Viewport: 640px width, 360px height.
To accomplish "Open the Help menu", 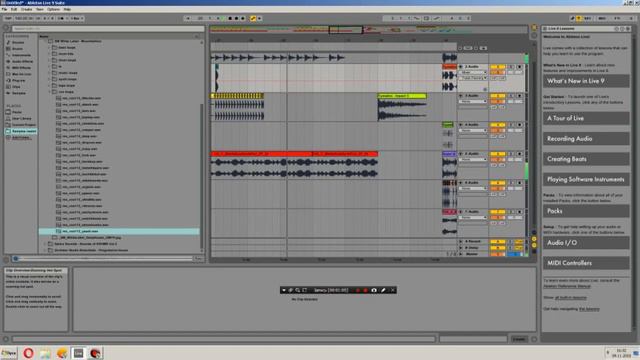I will [x=67, y=9].
